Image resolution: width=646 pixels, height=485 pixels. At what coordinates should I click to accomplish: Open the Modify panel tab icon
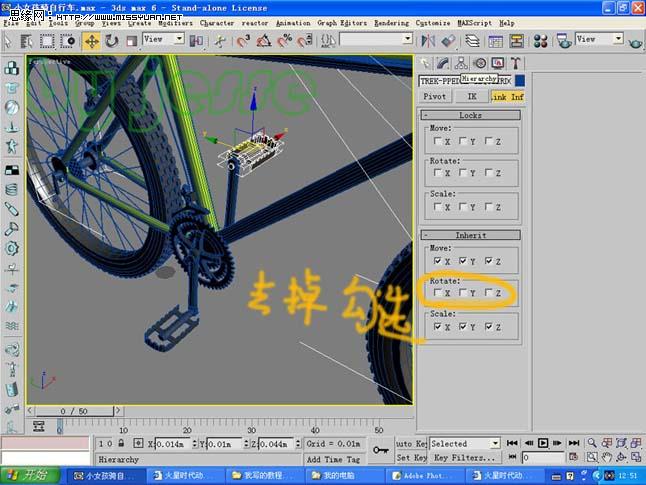443,62
